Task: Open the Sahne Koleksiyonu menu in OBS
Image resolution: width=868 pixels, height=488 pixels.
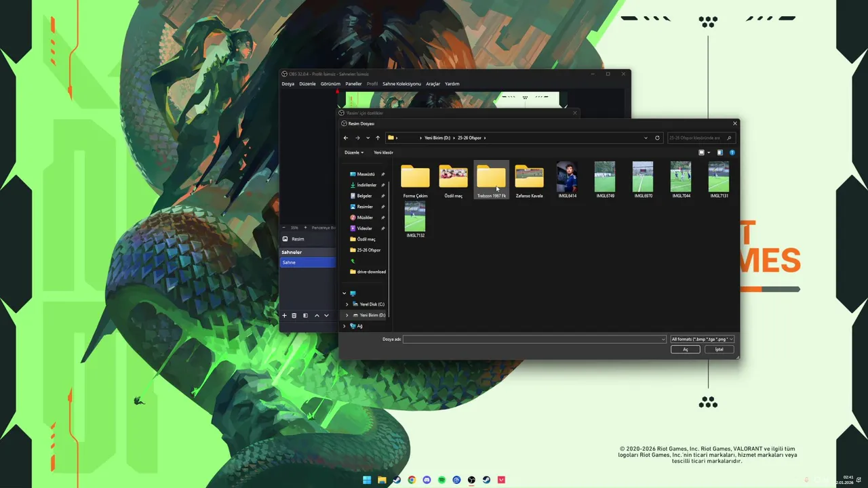Action: coord(401,84)
